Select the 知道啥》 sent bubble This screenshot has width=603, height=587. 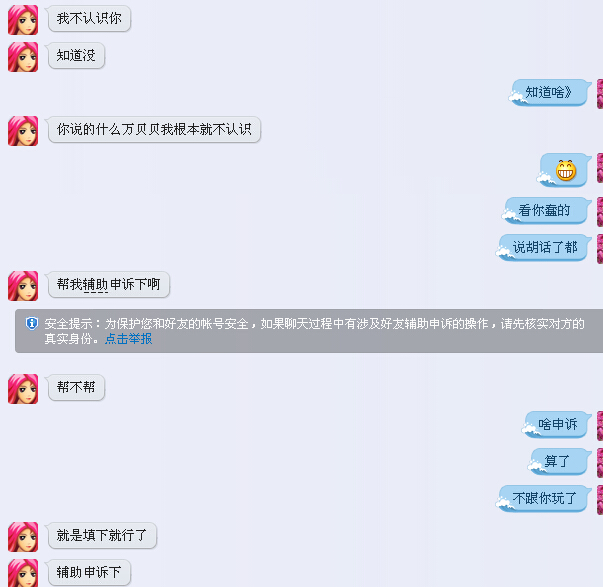click(x=550, y=92)
